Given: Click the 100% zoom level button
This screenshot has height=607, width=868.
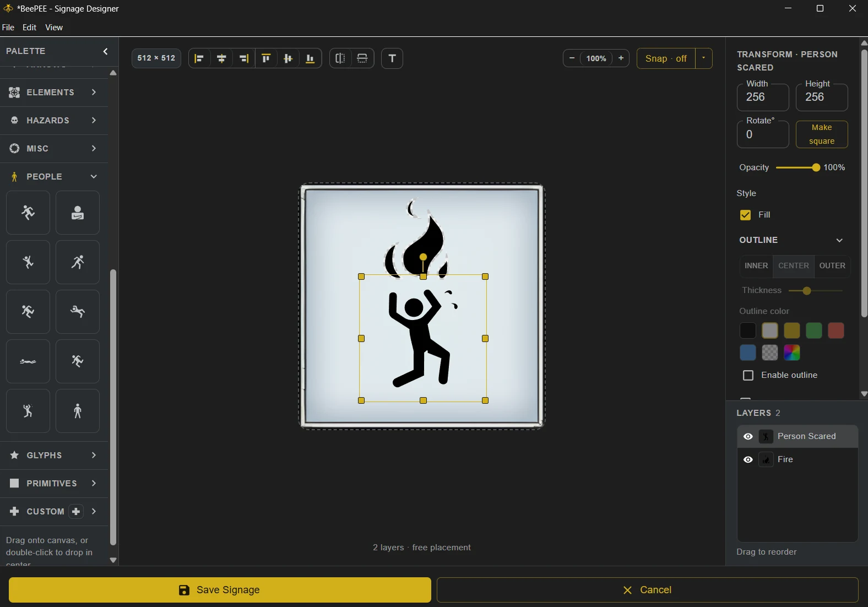Looking at the screenshot, I should [x=596, y=58].
